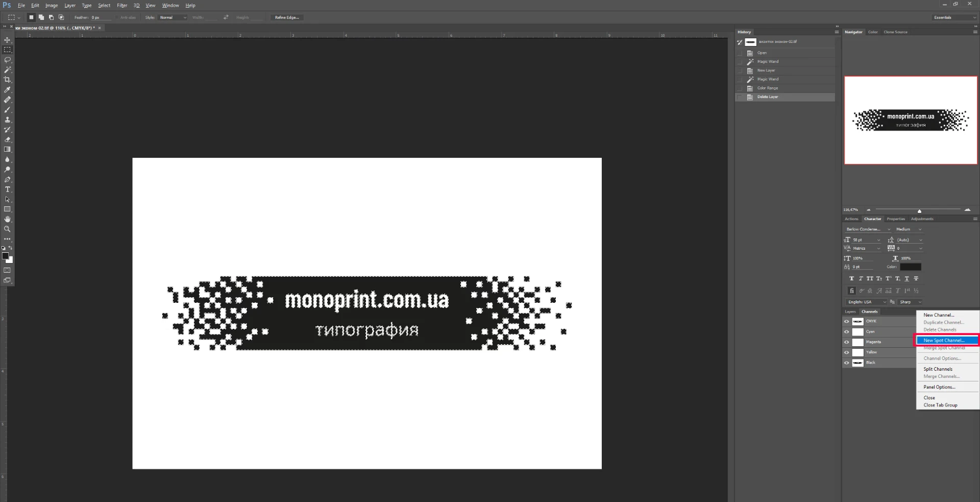Image resolution: width=980 pixels, height=502 pixels.
Task: Select the Clone Stamp tool
Action: [7, 119]
